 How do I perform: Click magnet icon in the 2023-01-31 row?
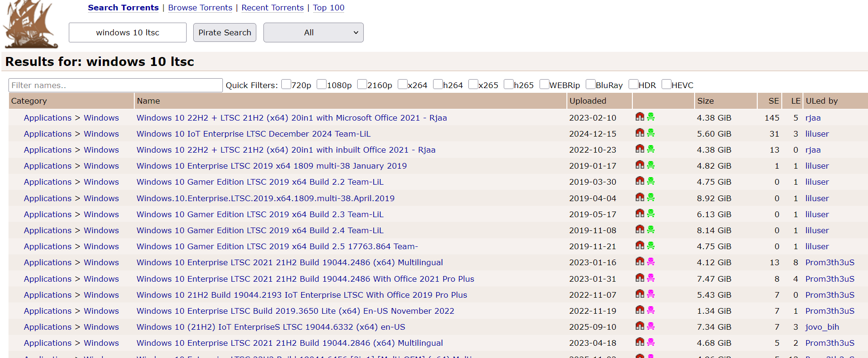pyautogui.click(x=639, y=278)
